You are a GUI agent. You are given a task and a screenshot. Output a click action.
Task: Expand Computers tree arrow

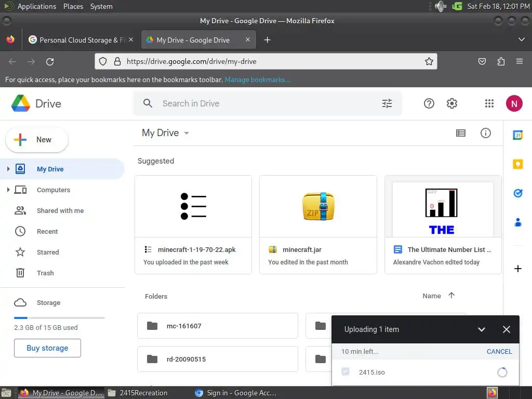pos(8,190)
